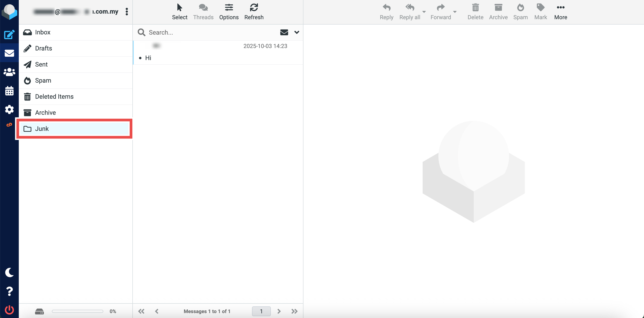Open the Settings gear in the sidebar

(x=9, y=109)
